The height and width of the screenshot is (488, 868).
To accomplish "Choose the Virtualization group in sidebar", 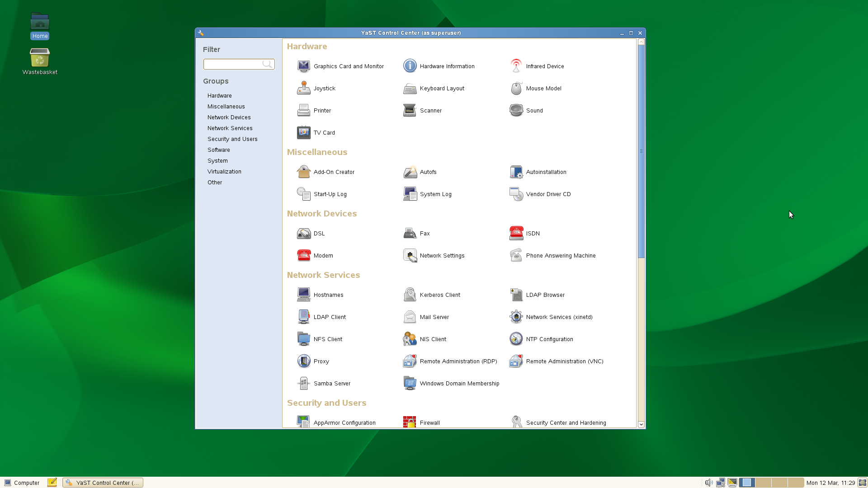I will click(224, 172).
